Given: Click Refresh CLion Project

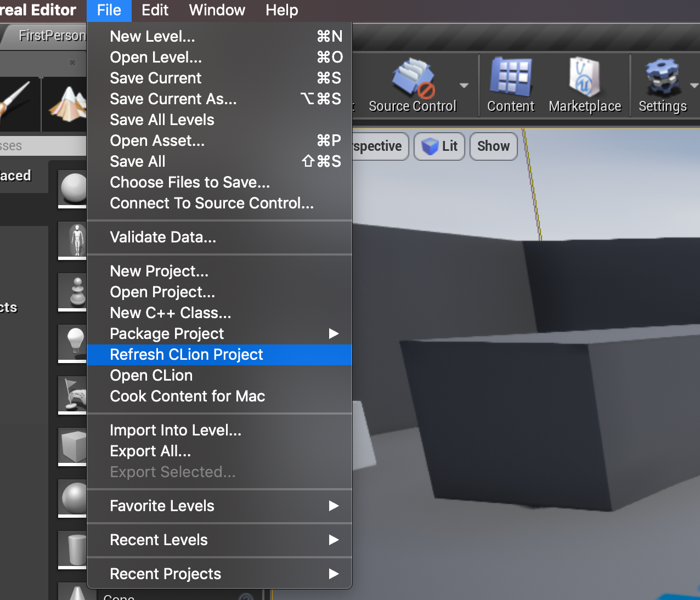Looking at the screenshot, I should [x=219, y=354].
